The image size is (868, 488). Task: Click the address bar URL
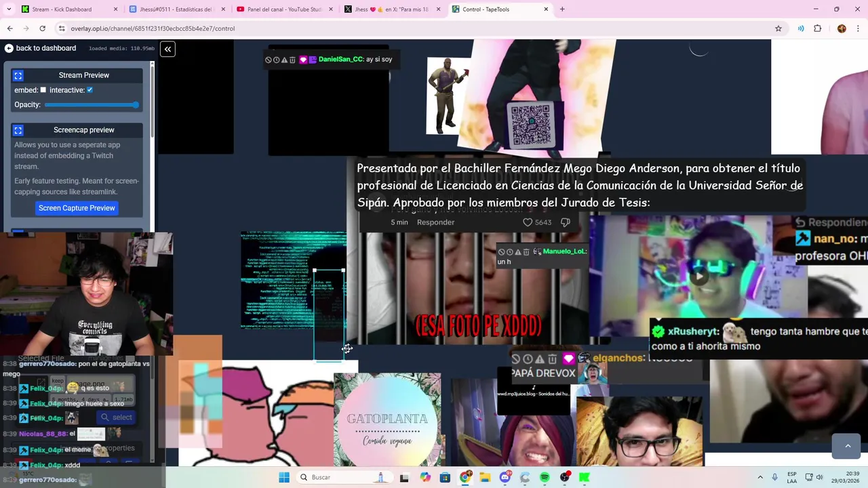coord(153,28)
